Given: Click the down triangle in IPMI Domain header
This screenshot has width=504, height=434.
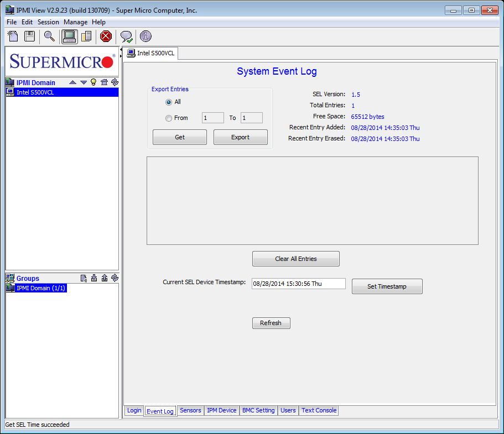Looking at the screenshot, I should tap(84, 82).
